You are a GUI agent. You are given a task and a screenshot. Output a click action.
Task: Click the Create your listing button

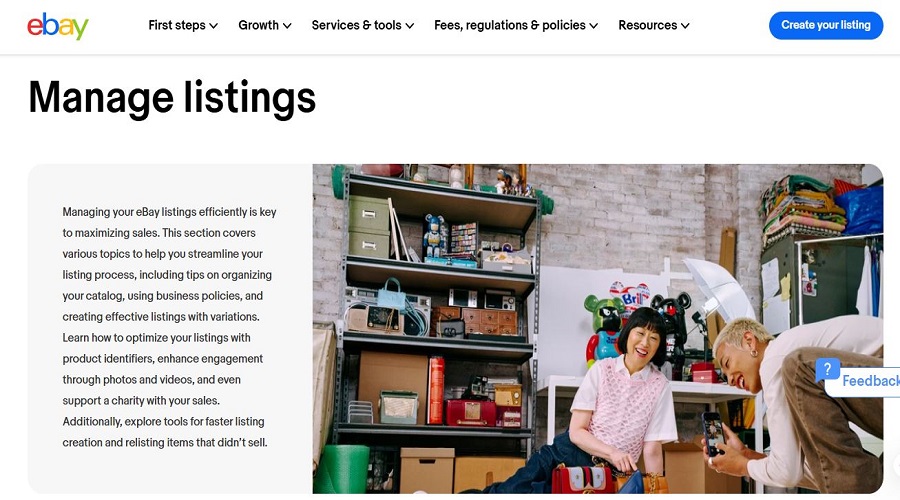tap(826, 25)
